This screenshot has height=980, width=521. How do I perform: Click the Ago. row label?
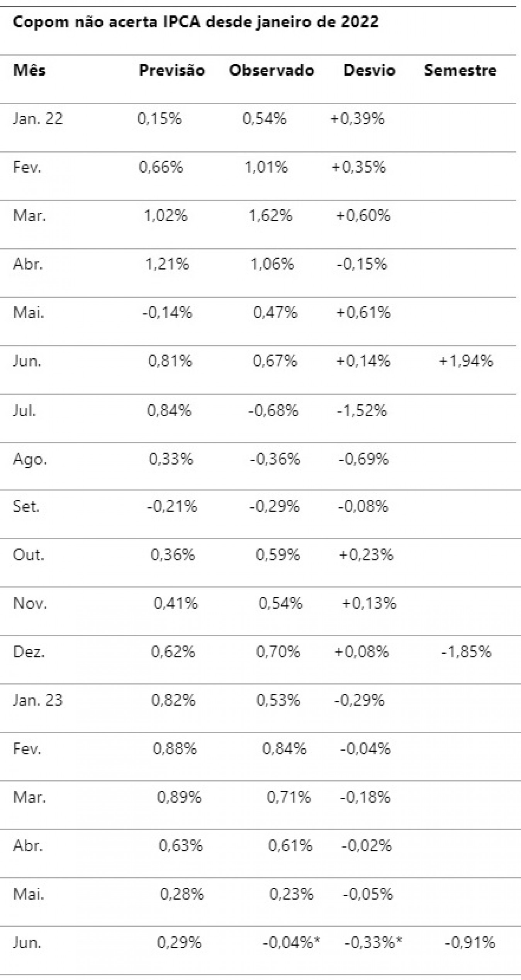(x=30, y=459)
